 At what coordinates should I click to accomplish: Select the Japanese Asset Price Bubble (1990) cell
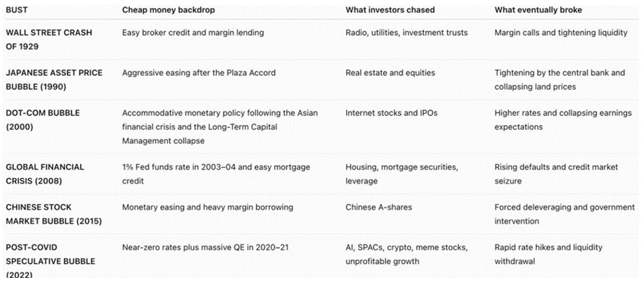coord(54,80)
